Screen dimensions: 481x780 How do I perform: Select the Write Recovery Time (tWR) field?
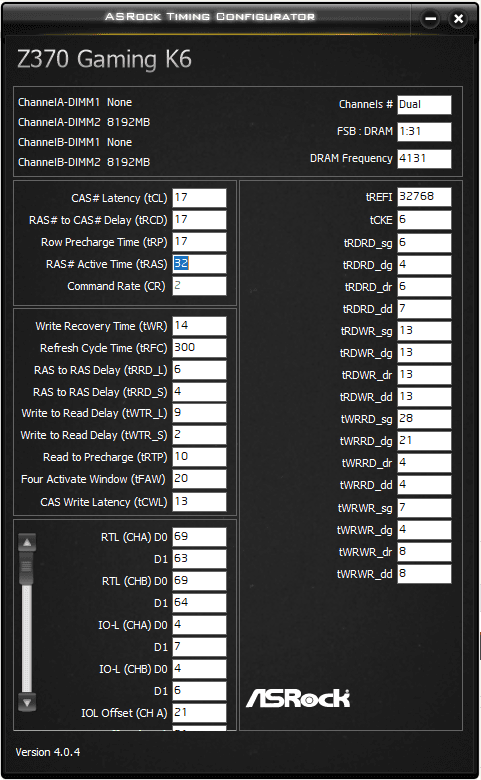click(x=199, y=326)
